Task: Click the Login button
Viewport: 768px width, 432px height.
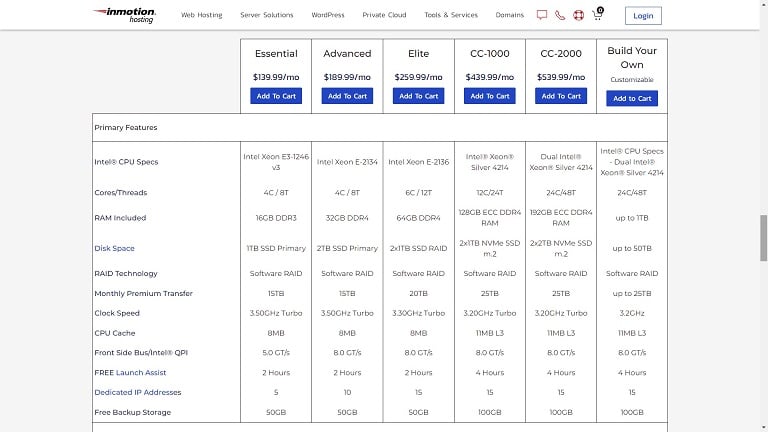Action: [643, 16]
